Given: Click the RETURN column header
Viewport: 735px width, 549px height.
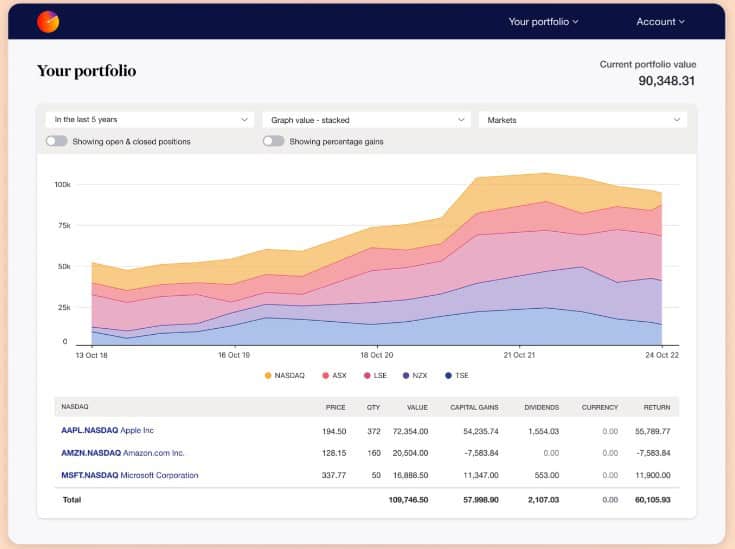Looking at the screenshot, I should (x=657, y=407).
